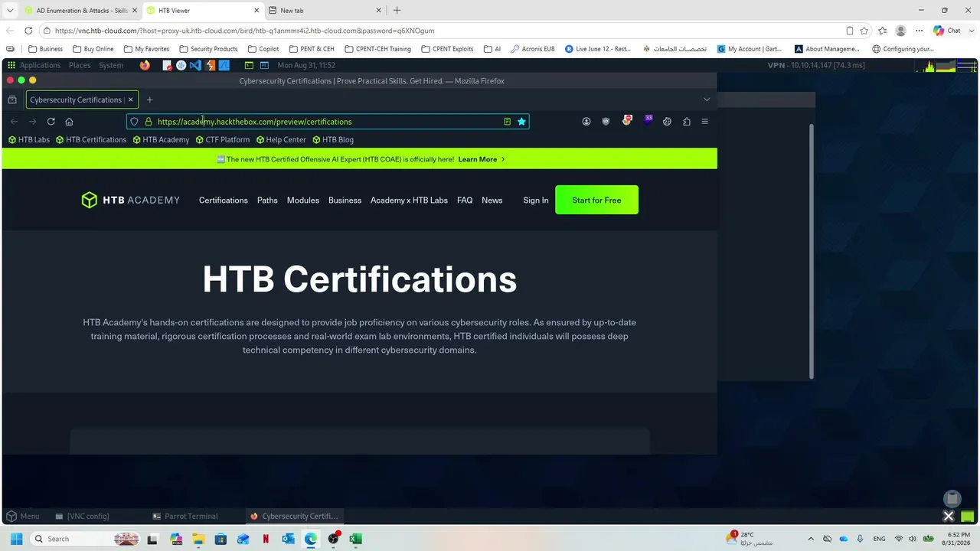Viewport: 980px width, 551px height.
Task: Refresh the outer HTB Viewer page
Action: 28,31
